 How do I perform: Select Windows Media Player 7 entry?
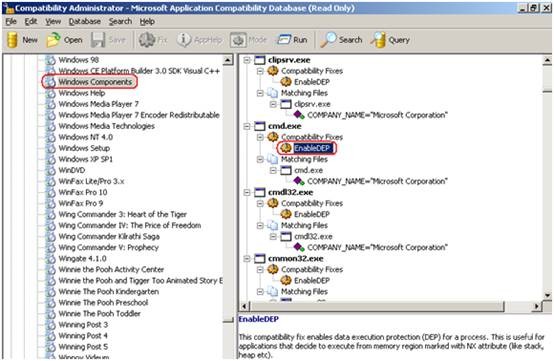[x=98, y=104]
